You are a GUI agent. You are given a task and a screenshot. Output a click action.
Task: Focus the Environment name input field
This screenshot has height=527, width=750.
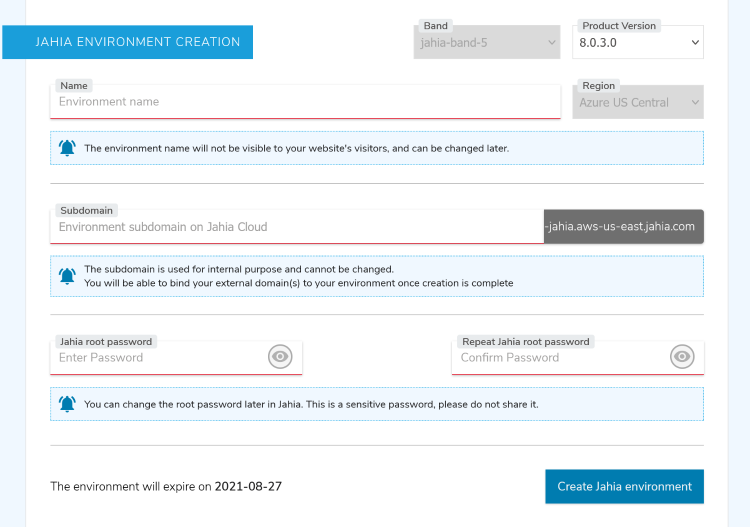(305, 102)
